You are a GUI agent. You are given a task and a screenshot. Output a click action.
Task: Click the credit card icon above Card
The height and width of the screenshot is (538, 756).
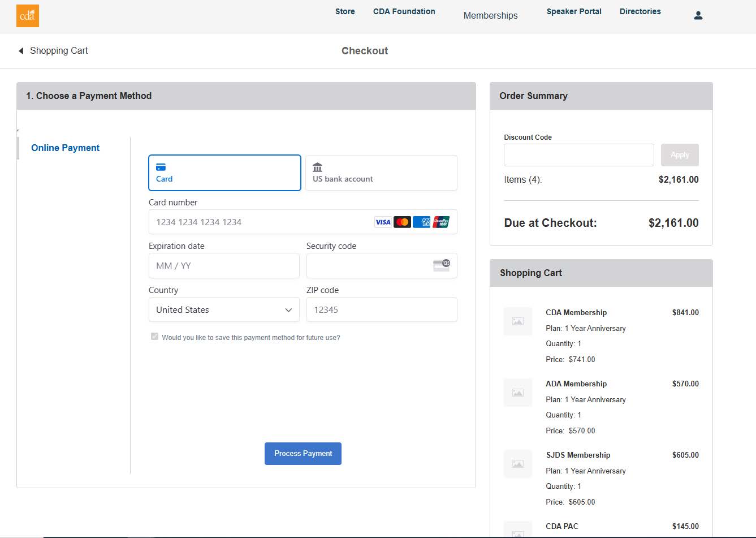click(161, 167)
